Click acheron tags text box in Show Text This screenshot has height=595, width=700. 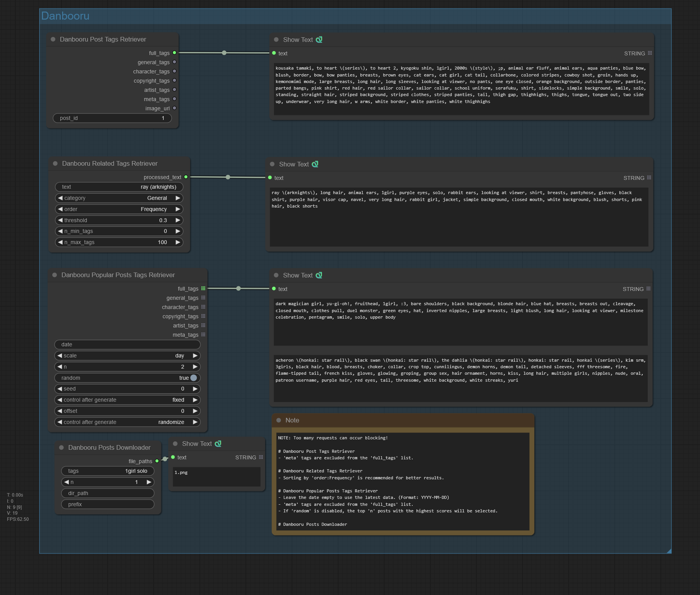point(461,379)
